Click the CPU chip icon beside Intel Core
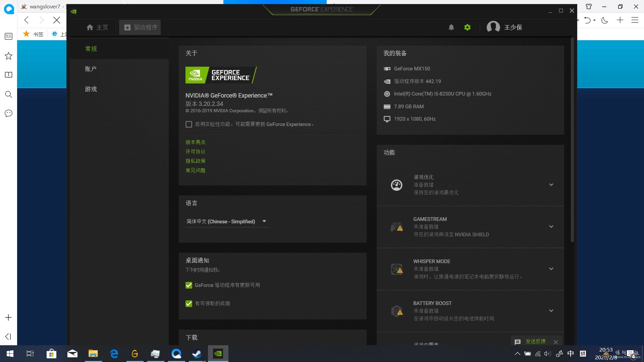Screen dimensions: 644x362 point(387,94)
